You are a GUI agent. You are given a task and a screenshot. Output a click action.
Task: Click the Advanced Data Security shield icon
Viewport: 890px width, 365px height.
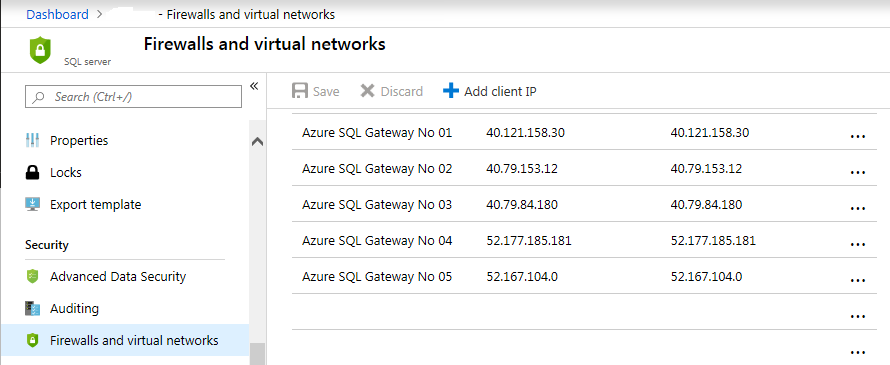[x=32, y=276]
